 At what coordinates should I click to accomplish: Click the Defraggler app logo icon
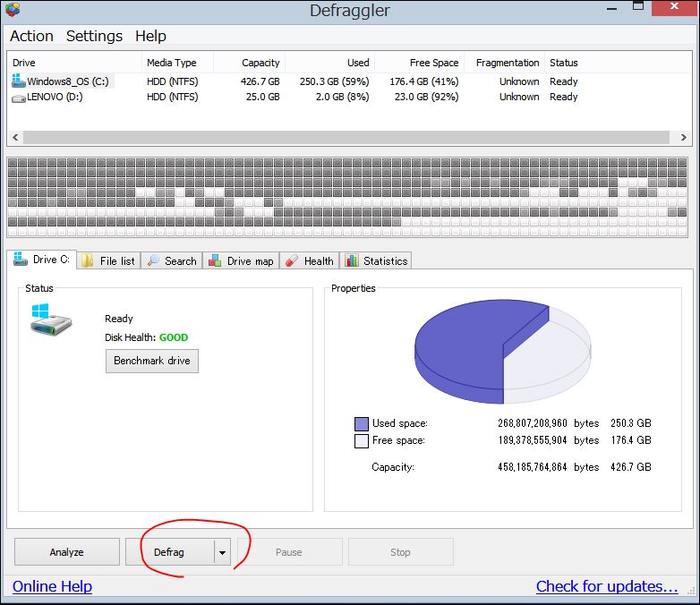(x=12, y=9)
